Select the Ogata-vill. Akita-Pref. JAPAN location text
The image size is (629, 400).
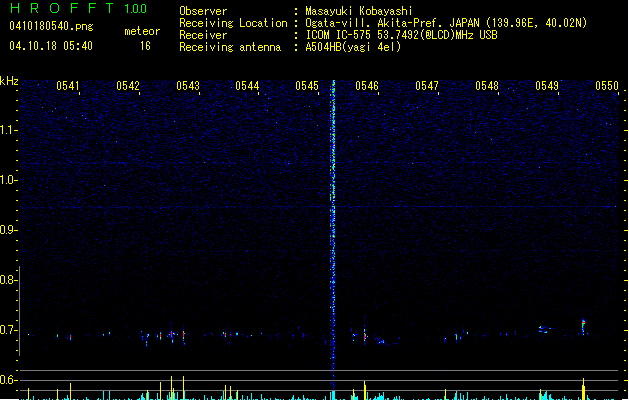pyautogui.click(x=446, y=23)
